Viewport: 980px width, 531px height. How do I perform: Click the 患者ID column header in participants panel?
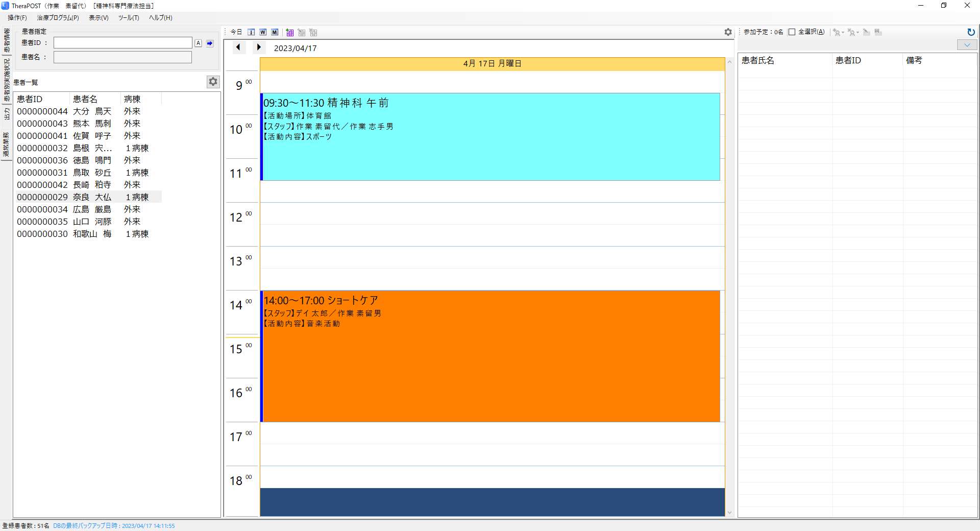(868, 60)
